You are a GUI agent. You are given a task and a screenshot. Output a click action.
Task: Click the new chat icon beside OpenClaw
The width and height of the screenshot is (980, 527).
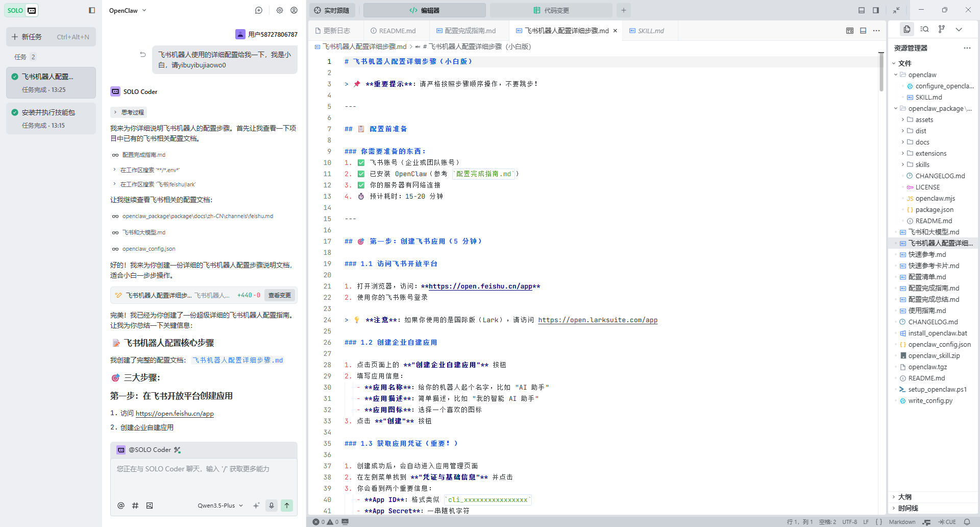pyautogui.click(x=259, y=10)
